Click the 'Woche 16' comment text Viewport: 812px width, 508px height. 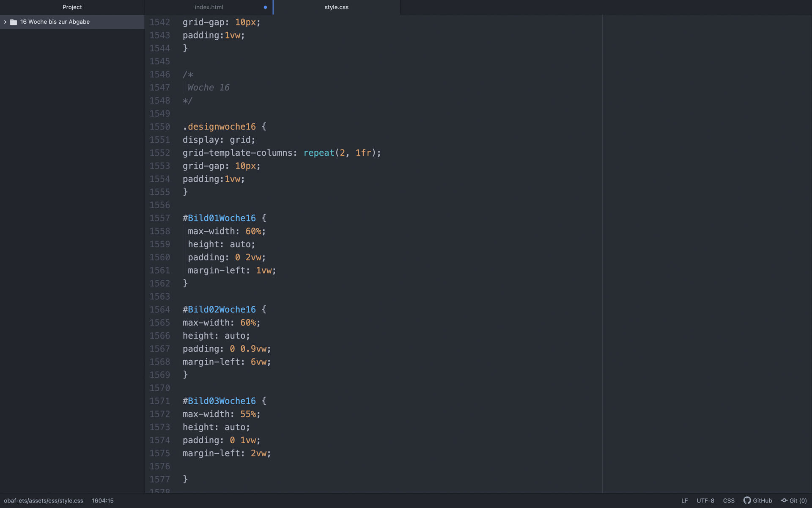pos(208,88)
